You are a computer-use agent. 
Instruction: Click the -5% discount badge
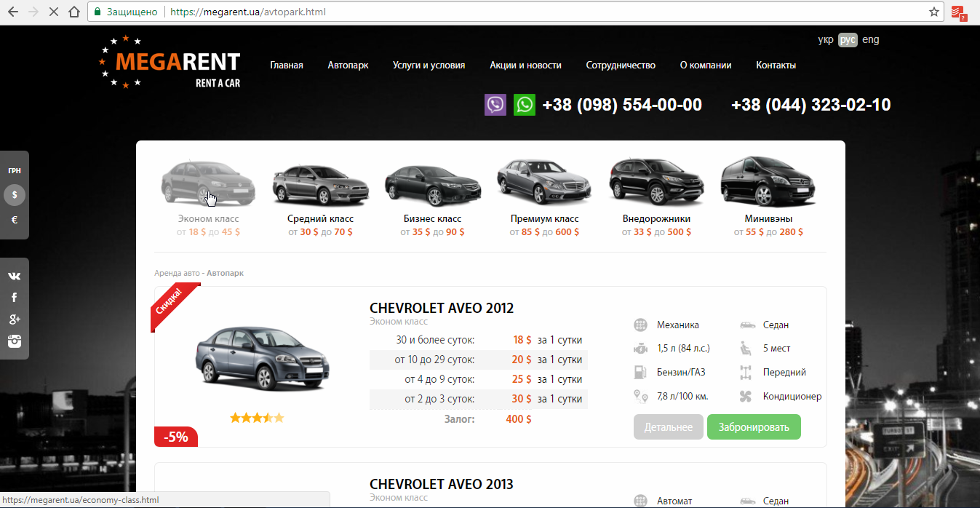point(175,437)
